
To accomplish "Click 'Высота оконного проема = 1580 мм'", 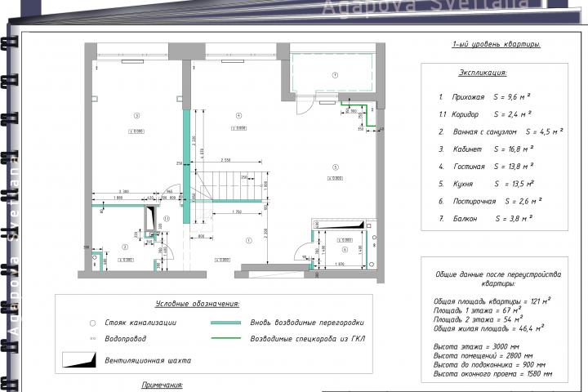I will (492, 373).
